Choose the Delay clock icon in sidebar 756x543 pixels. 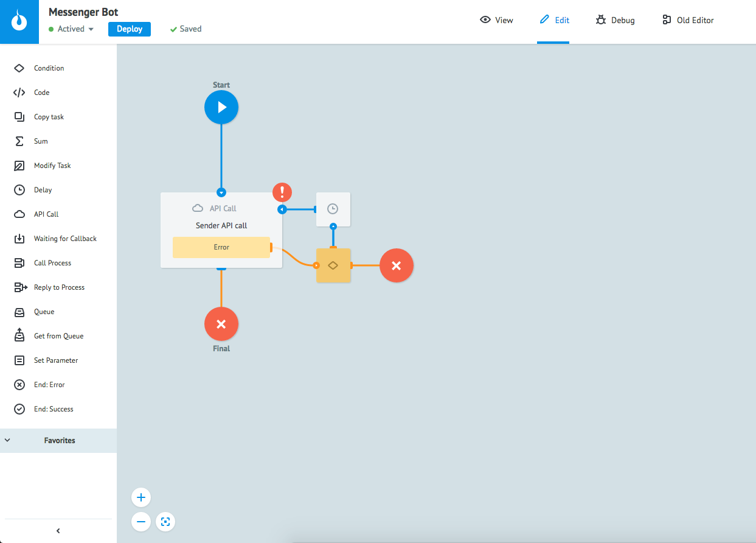pos(19,190)
